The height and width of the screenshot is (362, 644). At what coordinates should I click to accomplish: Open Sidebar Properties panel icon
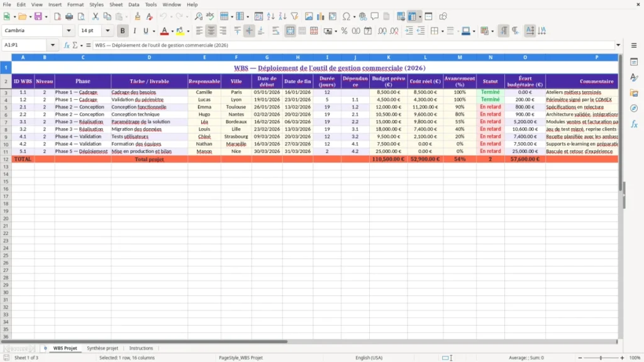tap(634, 62)
